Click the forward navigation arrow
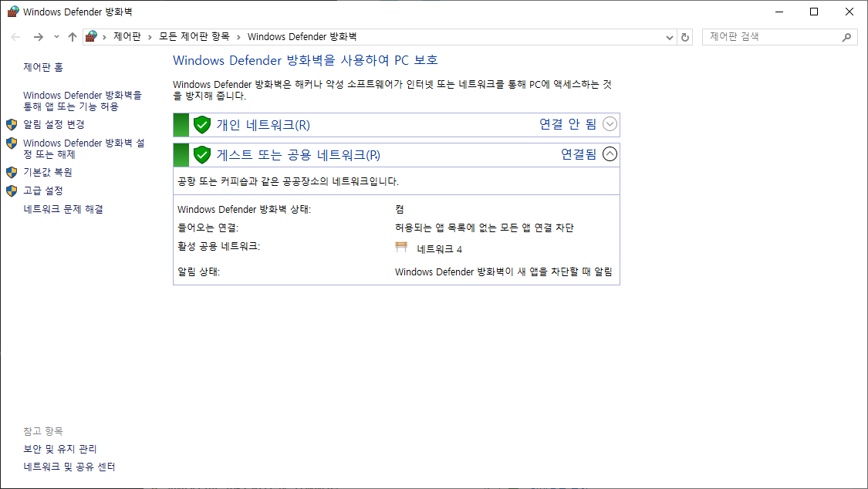868x489 pixels. point(39,37)
